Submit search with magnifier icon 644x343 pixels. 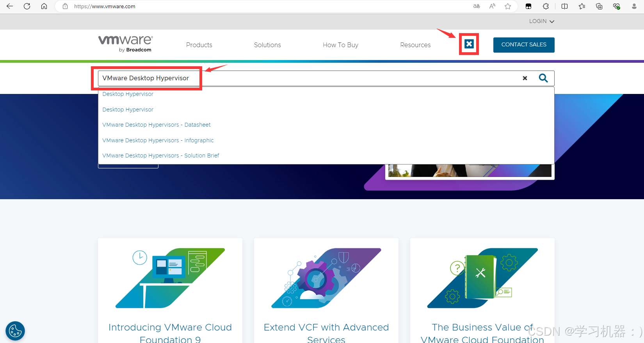(543, 78)
